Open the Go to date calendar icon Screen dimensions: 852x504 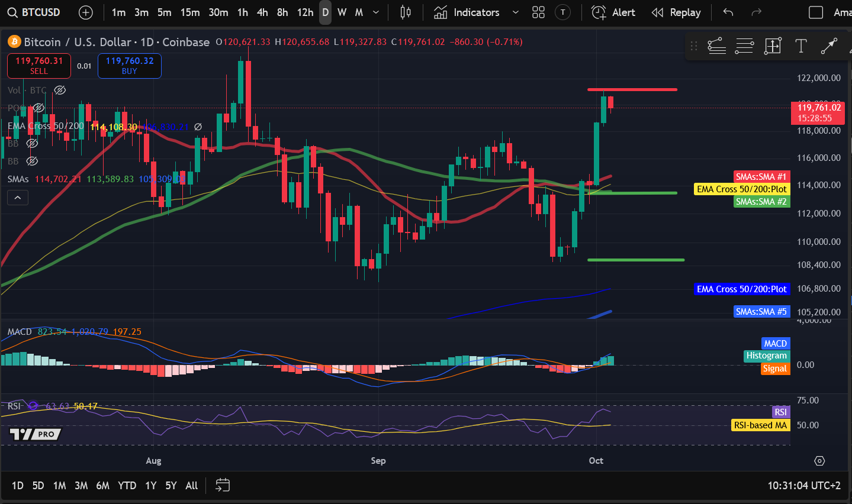(x=223, y=486)
